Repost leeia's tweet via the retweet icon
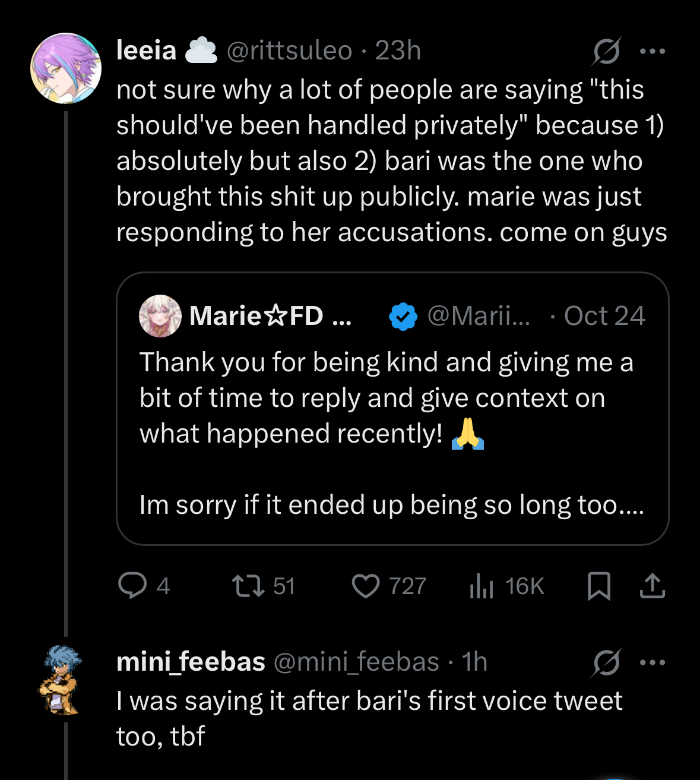 pyautogui.click(x=248, y=586)
